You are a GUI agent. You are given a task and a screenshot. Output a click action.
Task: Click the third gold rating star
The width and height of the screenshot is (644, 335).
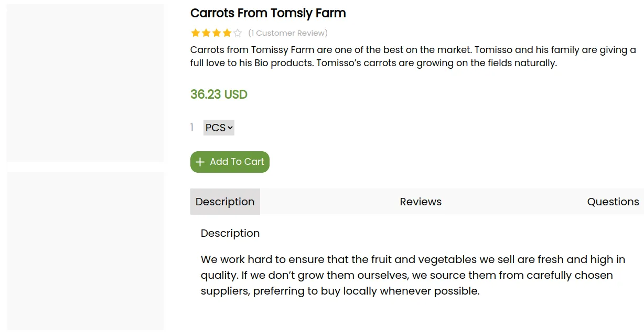coord(217,33)
